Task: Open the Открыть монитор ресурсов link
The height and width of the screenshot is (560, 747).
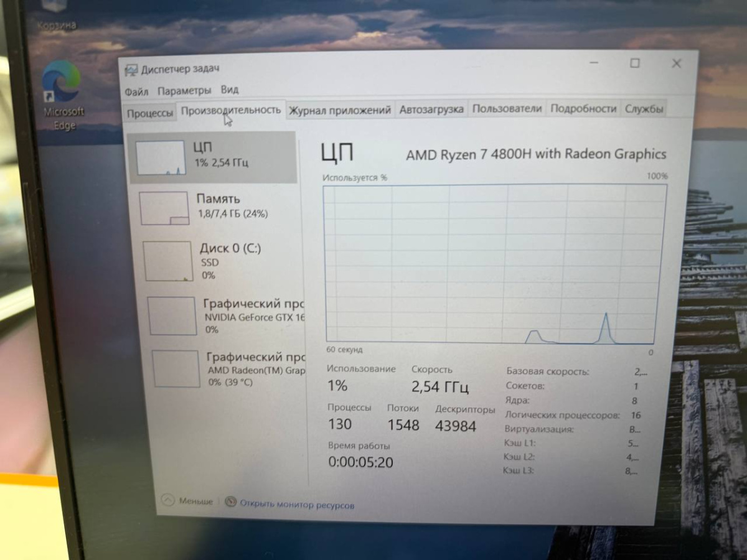Action: click(297, 505)
